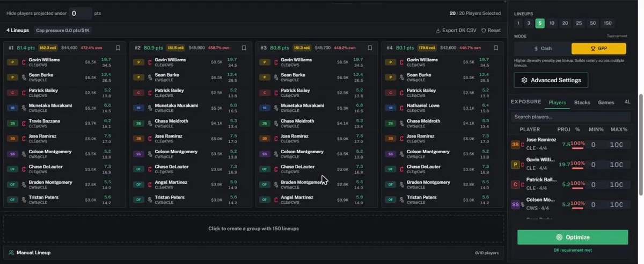Switch to Games exposure tab
The width and height of the screenshot is (644, 264).
[606, 102]
